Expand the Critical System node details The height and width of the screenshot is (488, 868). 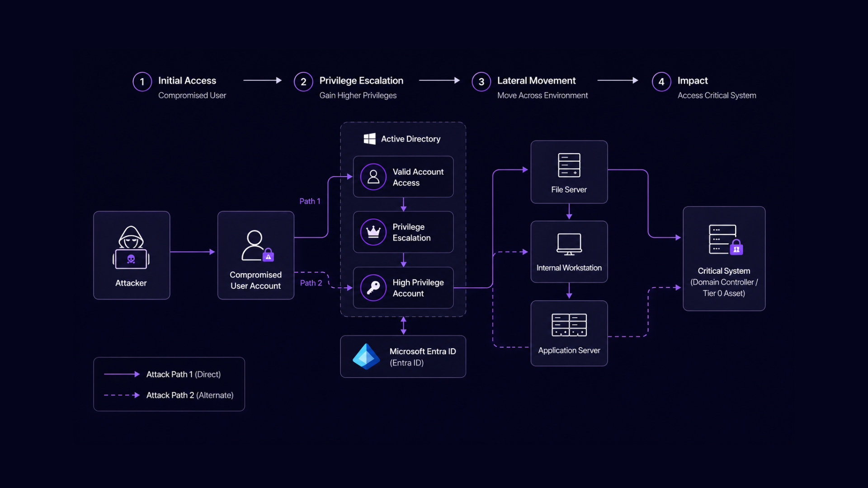tap(724, 259)
